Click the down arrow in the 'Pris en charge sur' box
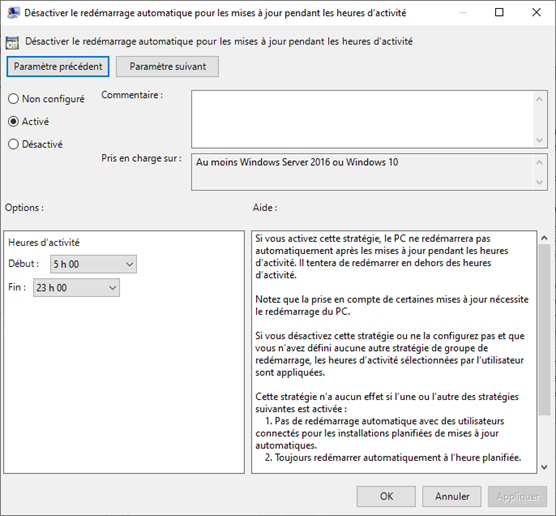556x516 pixels. click(x=539, y=182)
